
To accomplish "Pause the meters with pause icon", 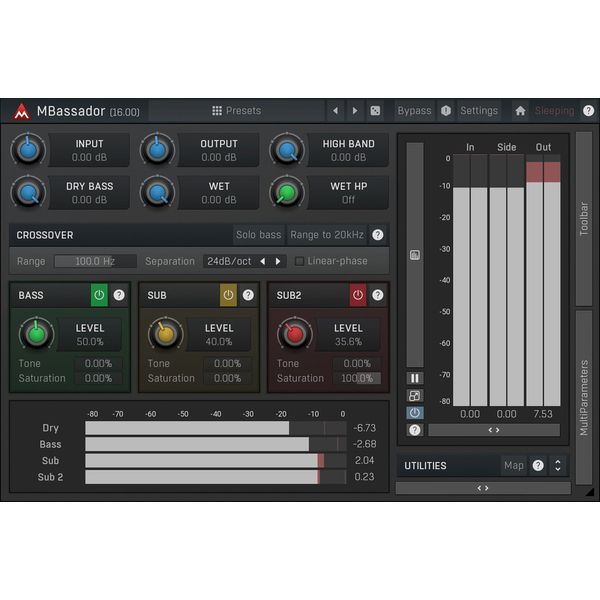I will 414,378.
